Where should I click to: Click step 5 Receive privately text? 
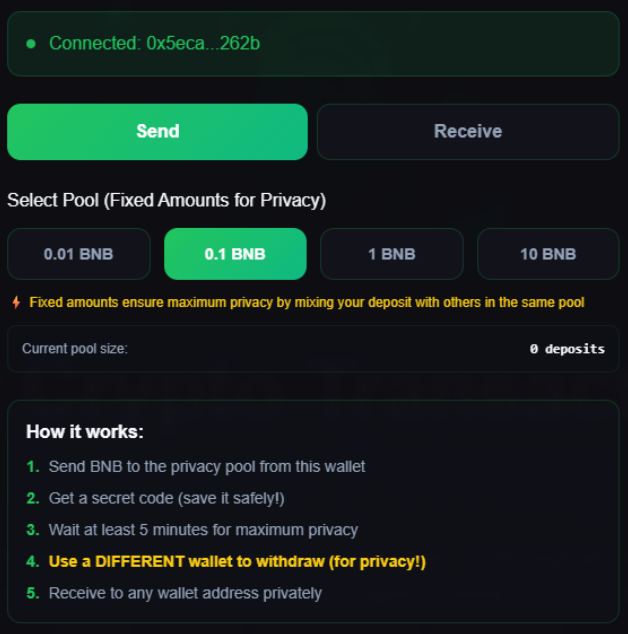point(185,593)
